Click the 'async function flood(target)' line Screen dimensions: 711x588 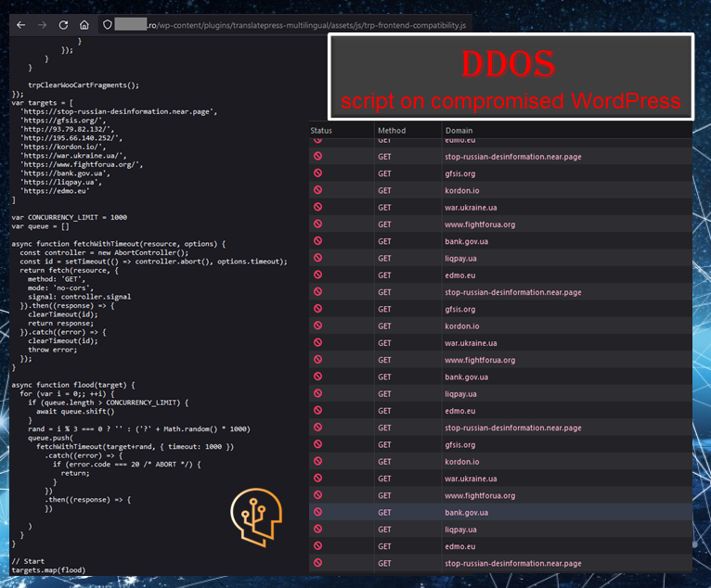[x=73, y=385]
